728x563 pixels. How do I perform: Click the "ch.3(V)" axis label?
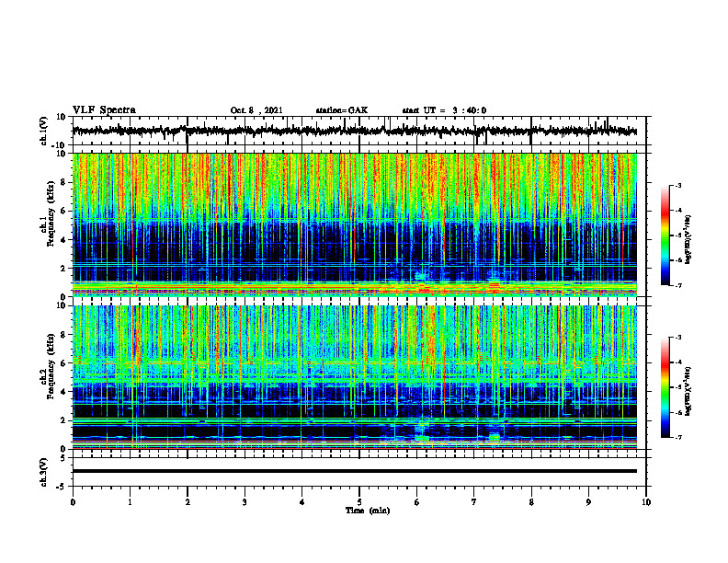(x=44, y=473)
